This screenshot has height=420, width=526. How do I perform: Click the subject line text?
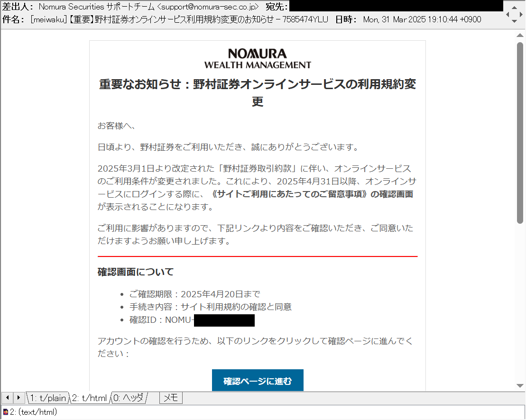coord(179,19)
